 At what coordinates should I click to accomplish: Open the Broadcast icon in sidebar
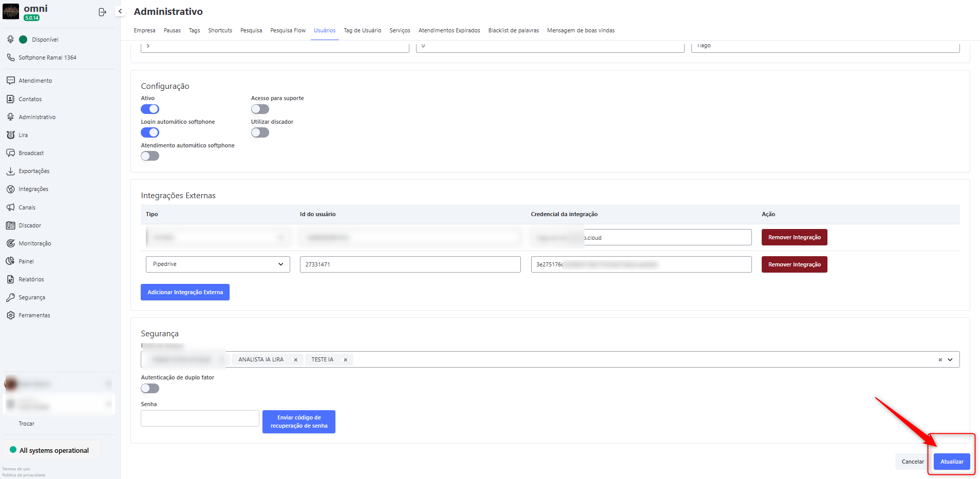pos(10,153)
